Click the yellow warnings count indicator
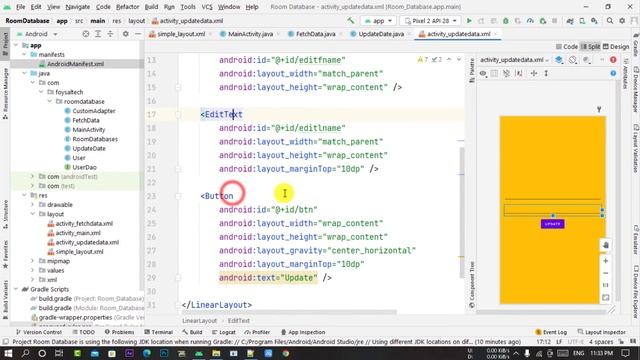 click(x=422, y=60)
